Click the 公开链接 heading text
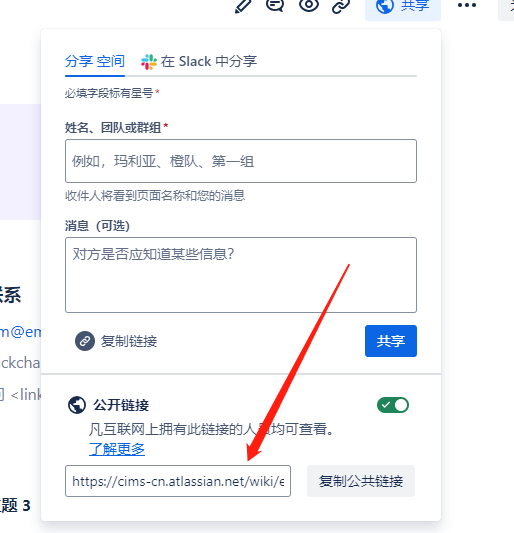This screenshot has width=514, height=533. tap(121, 405)
